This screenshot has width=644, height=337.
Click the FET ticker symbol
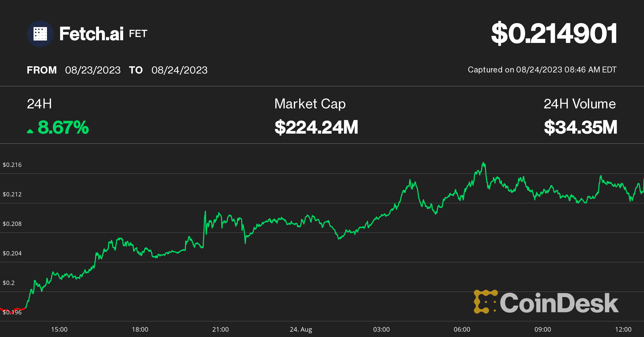(x=138, y=34)
